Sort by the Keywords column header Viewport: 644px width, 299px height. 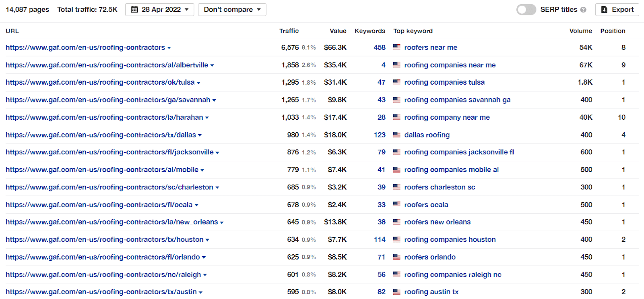pyautogui.click(x=370, y=31)
